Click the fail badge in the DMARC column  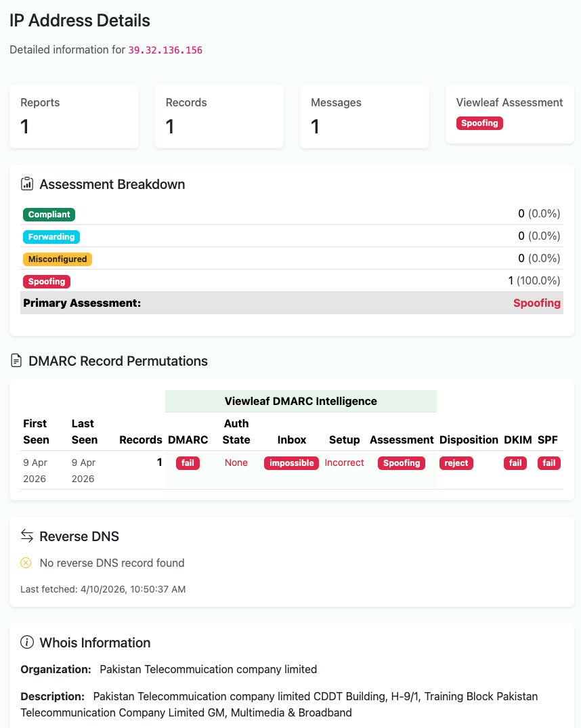point(188,463)
